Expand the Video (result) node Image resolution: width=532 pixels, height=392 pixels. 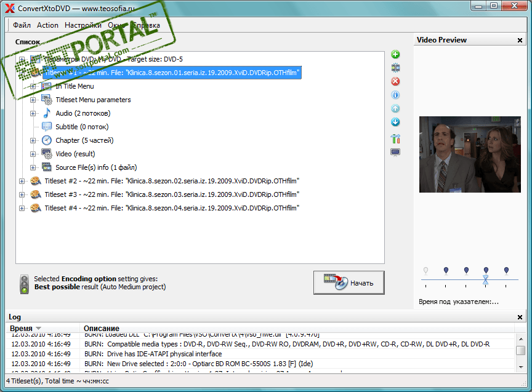coord(33,154)
